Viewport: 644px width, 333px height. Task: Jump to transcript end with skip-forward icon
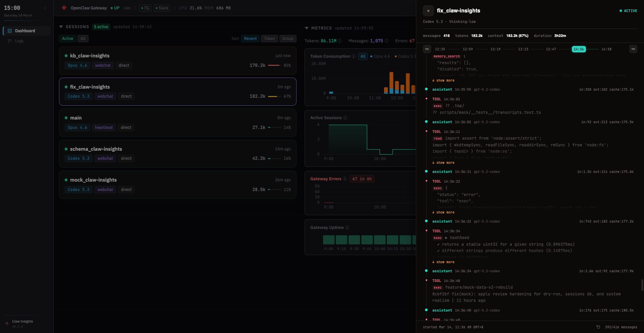click(x=633, y=49)
